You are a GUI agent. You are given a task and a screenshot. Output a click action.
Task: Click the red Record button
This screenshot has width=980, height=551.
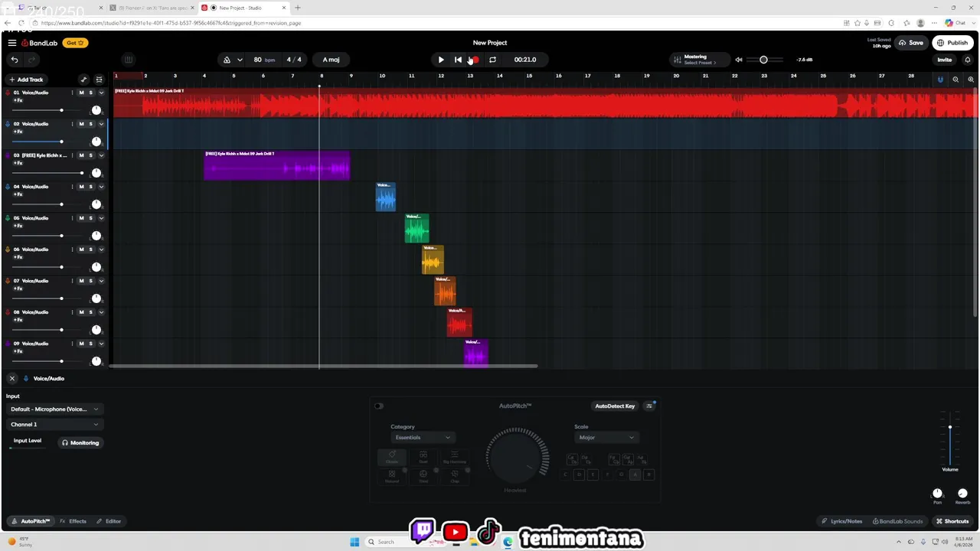click(475, 60)
